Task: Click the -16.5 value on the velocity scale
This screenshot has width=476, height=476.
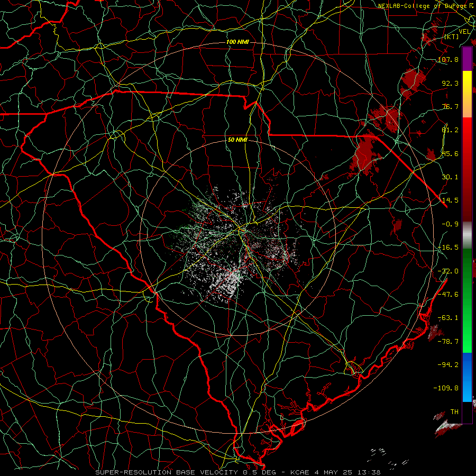Action: (448, 248)
